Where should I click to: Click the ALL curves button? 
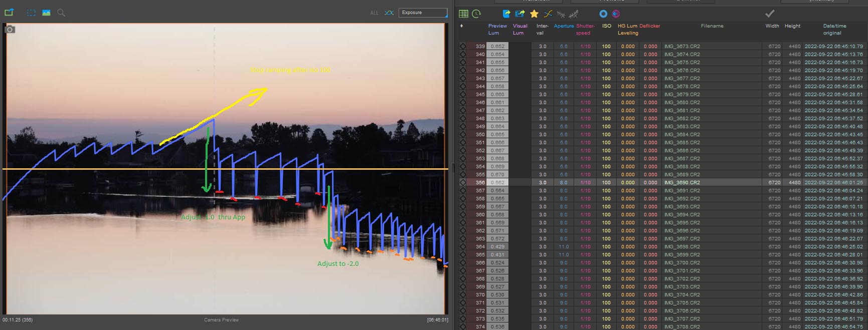374,13
